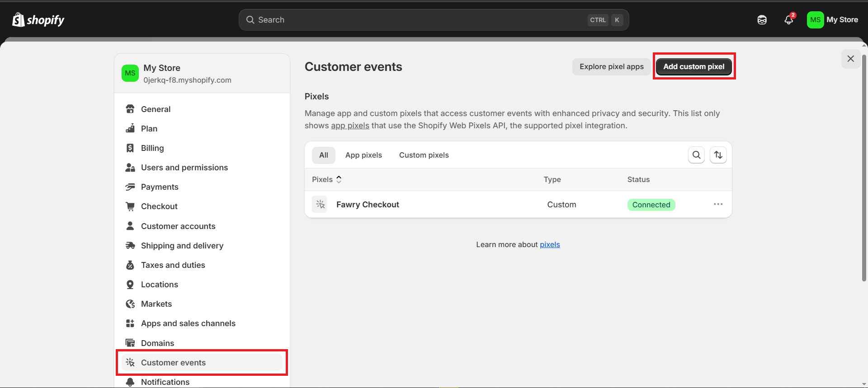Open the My Store account menu
The width and height of the screenshot is (868, 388).
click(x=833, y=20)
